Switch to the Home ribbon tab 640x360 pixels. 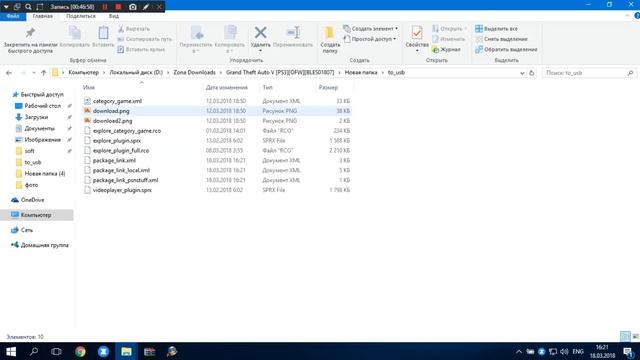pyautogui.click(x=42, y=16)
